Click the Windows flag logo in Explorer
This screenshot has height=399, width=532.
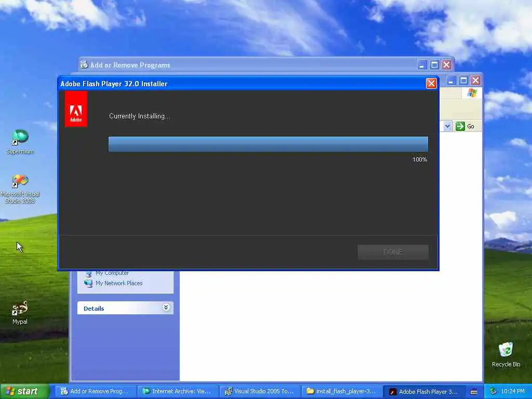tap(472, 92)
